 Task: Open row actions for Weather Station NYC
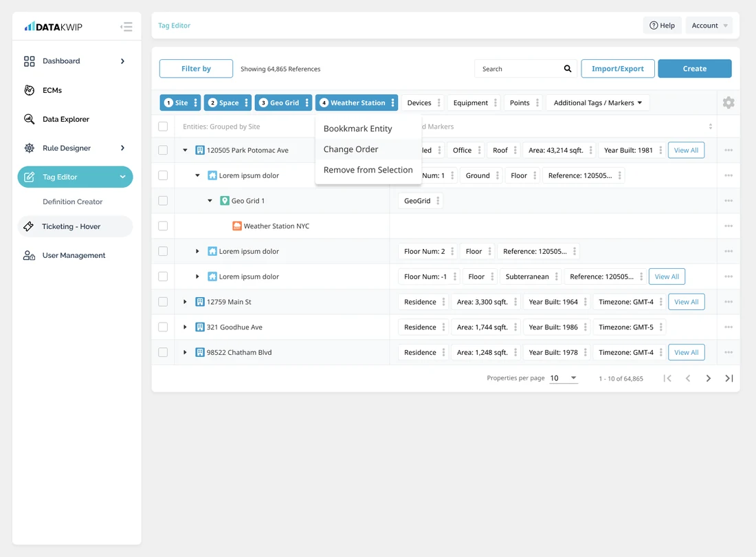point(729,226)
